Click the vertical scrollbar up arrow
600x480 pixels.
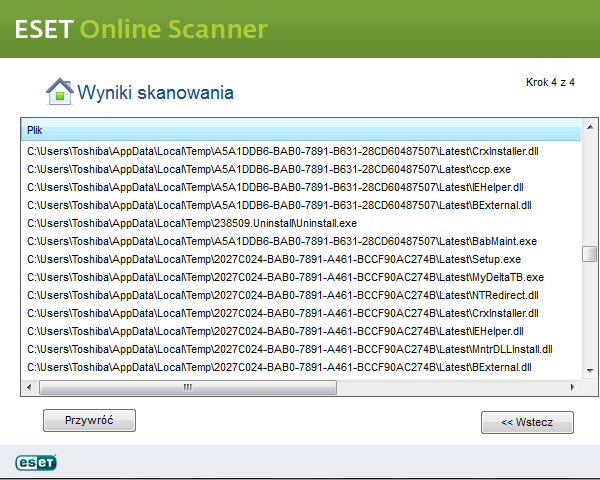(590, 127)
